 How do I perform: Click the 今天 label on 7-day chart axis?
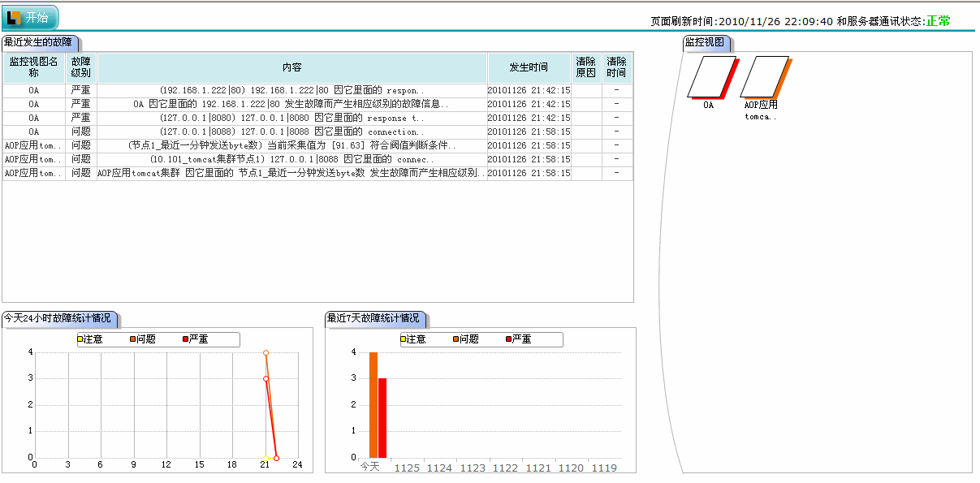pos(369,467)
